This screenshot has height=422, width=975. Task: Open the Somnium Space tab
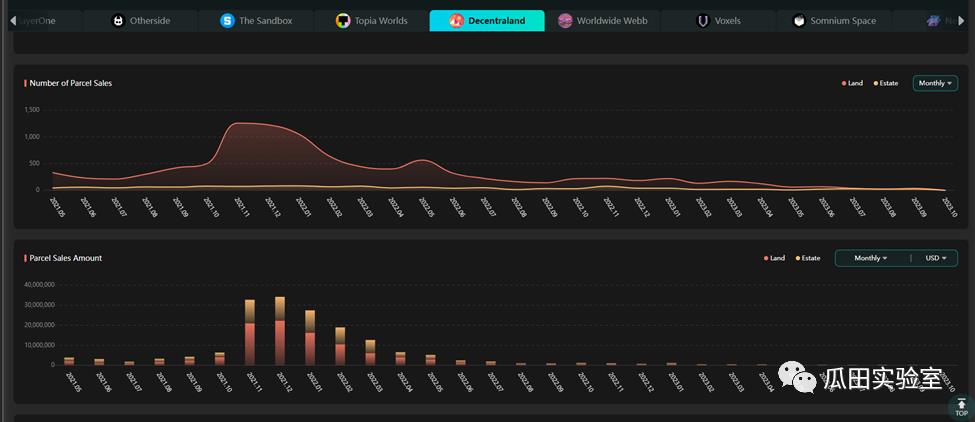click(834, 21)
